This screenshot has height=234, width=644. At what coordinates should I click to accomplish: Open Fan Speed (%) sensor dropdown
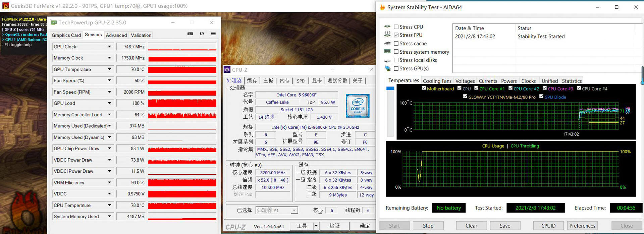(109, 80)
